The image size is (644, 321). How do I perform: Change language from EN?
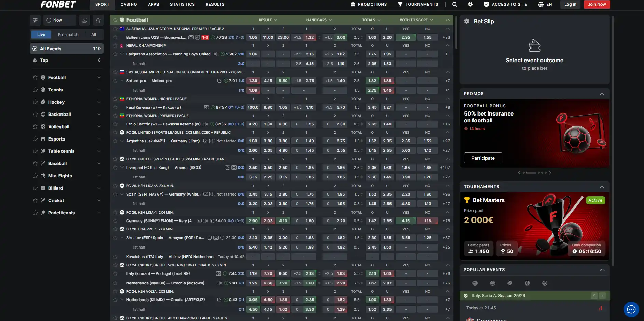[545, 4]
